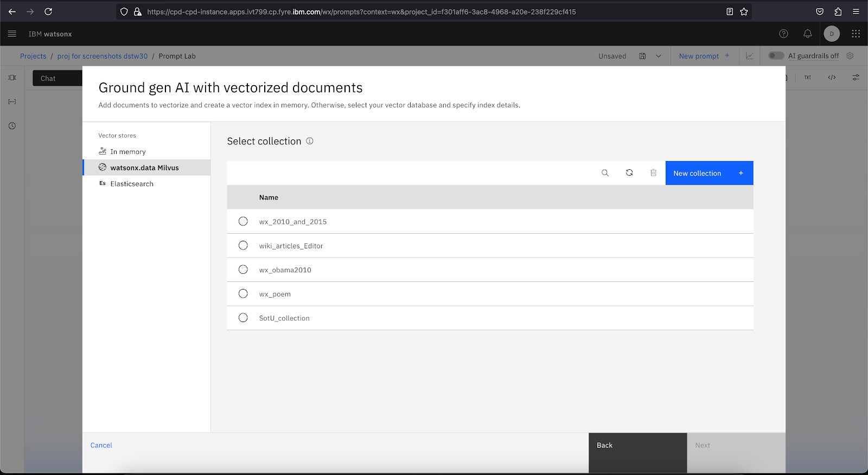Click the delete collection trash icon
The image size is (868, 475).
(x=653, y=173)
